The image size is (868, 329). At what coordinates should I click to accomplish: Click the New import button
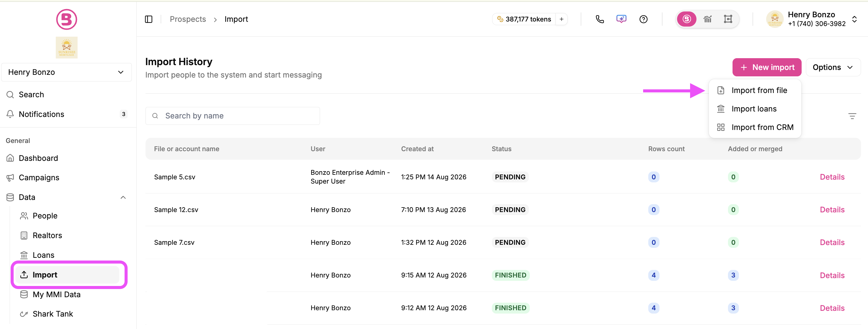(766, 67)
